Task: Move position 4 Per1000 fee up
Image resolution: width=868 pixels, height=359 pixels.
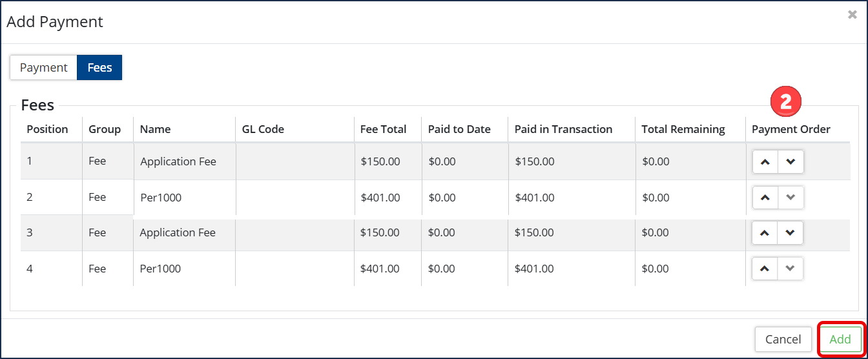Action: tap(765, 269)
